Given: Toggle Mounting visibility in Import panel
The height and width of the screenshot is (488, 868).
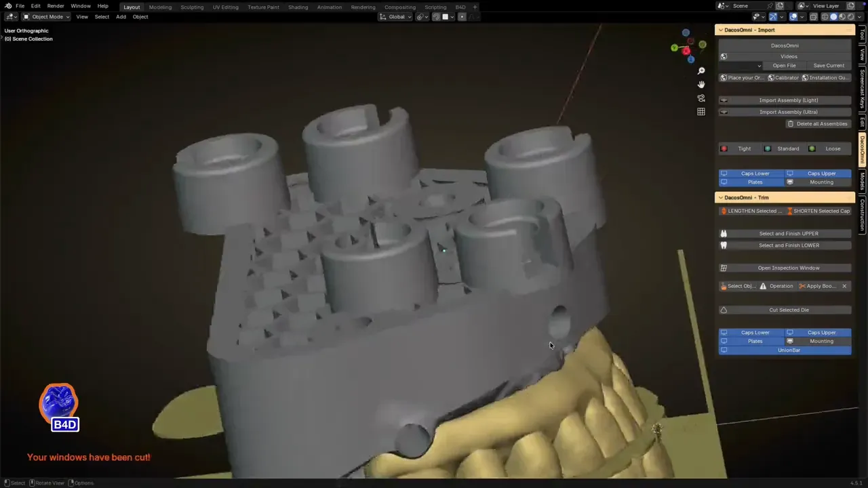Looking at the screenshot, I should pyautogui.click(x=818, y=182).
